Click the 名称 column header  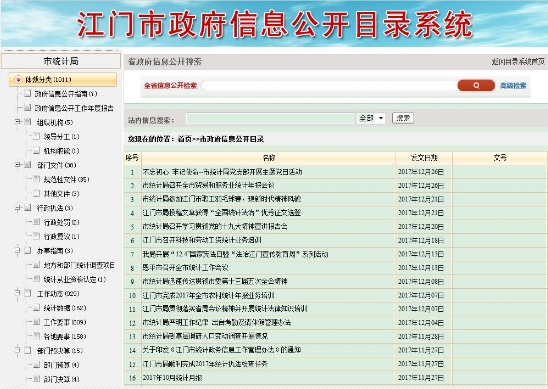pos(268,158)
